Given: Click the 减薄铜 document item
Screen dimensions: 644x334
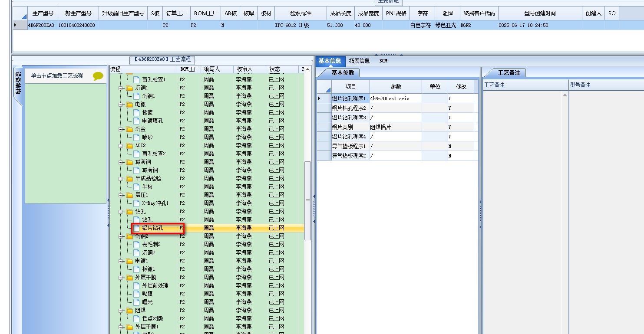Looking at the screenshot, I should coord(150,170).
